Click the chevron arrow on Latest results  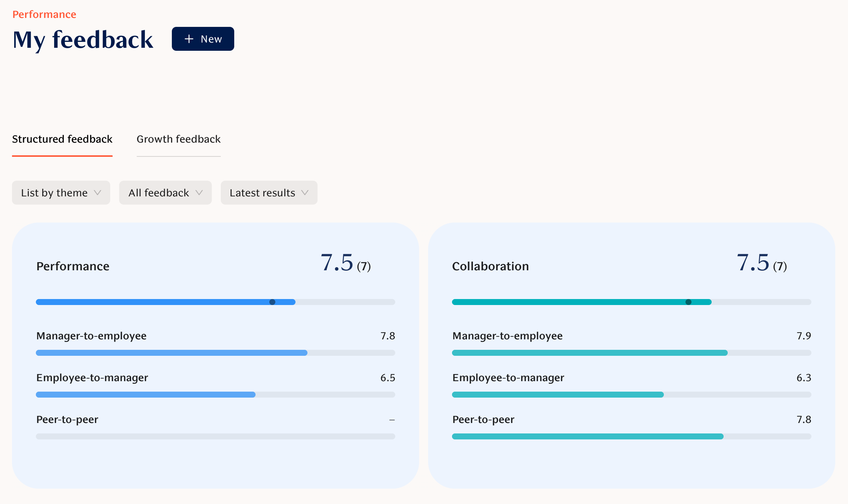click(305, 193)
